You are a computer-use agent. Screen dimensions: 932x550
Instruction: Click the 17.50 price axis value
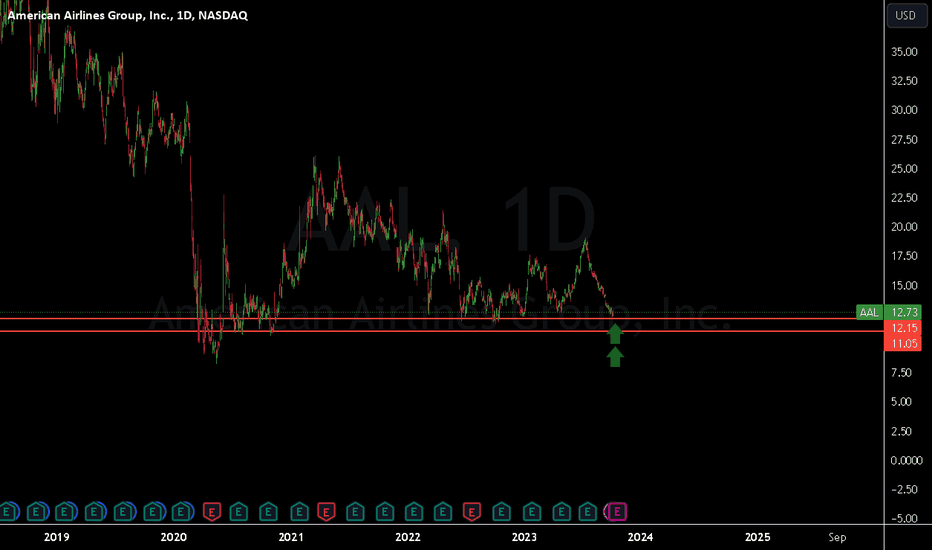point(904,256)
